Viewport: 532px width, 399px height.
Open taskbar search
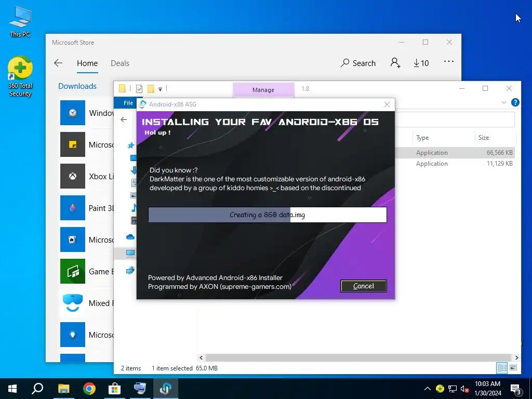click(37, 389)
